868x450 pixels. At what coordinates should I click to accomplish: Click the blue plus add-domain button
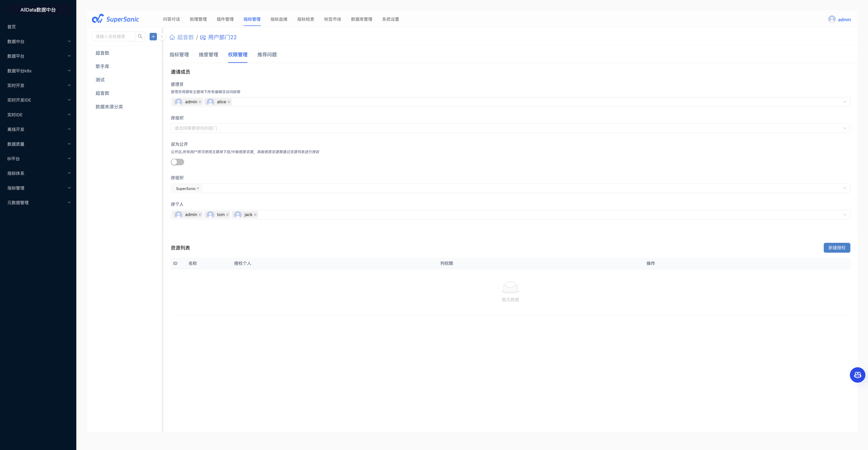tap(153, 36)
